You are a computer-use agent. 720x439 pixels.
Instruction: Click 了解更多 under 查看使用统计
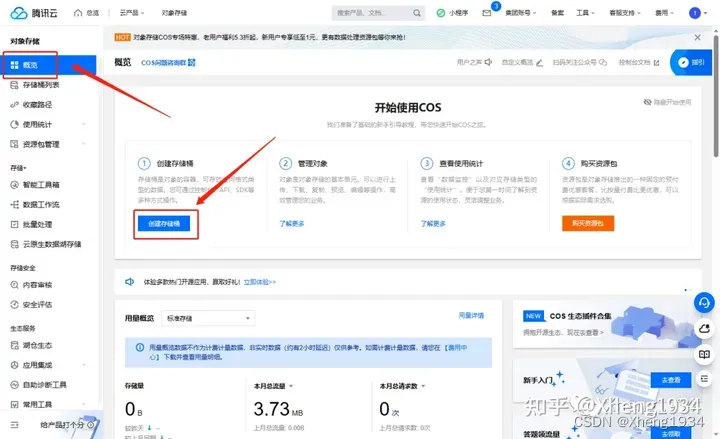(x=433, y=224)
